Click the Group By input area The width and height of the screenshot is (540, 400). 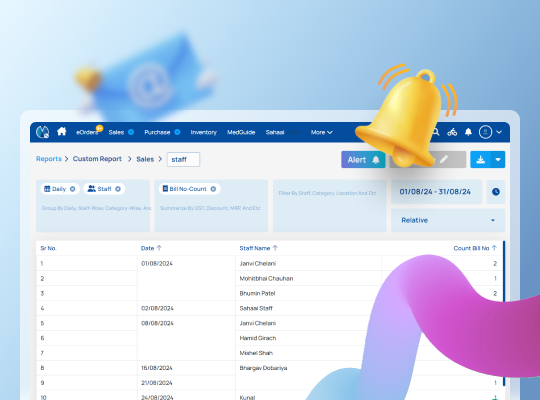point(93,206)
